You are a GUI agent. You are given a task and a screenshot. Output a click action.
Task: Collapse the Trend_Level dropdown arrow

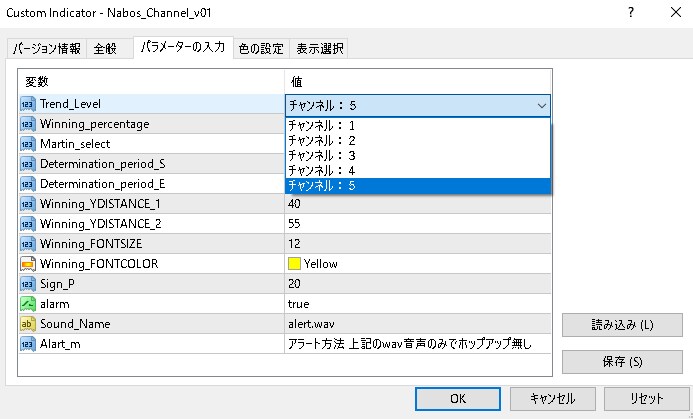coord(541,106)
